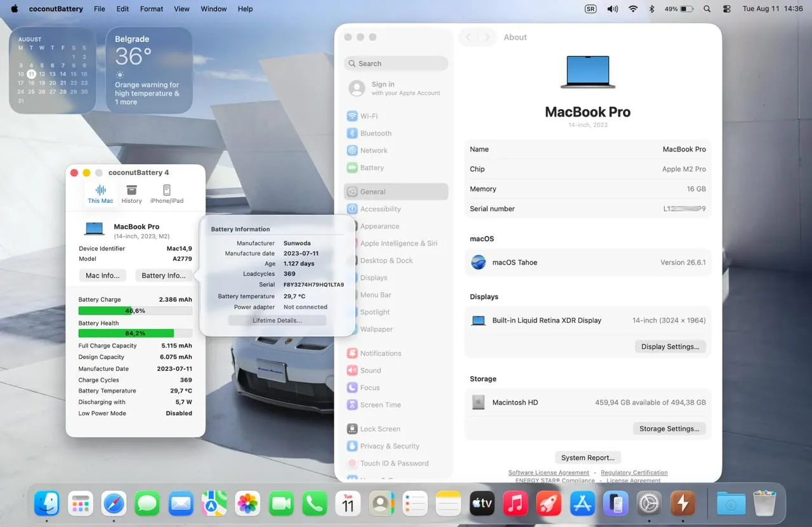Click the Battery Charge 46,6% progress bar
Screen dimensions: 812x527
point(135,311)
